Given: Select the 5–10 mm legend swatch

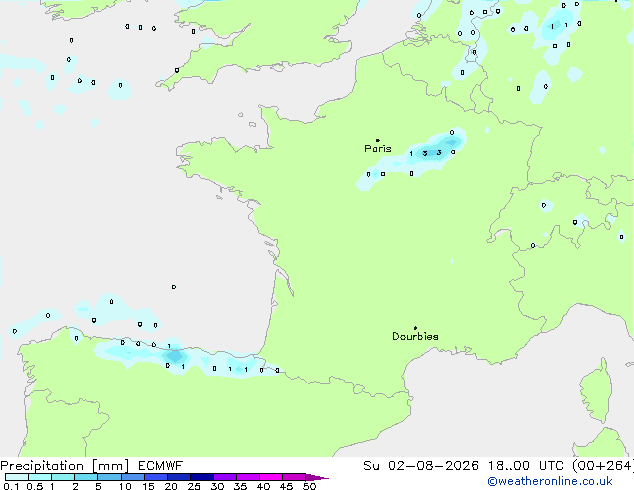Looking at the screenshot, I should coord(109,477).
